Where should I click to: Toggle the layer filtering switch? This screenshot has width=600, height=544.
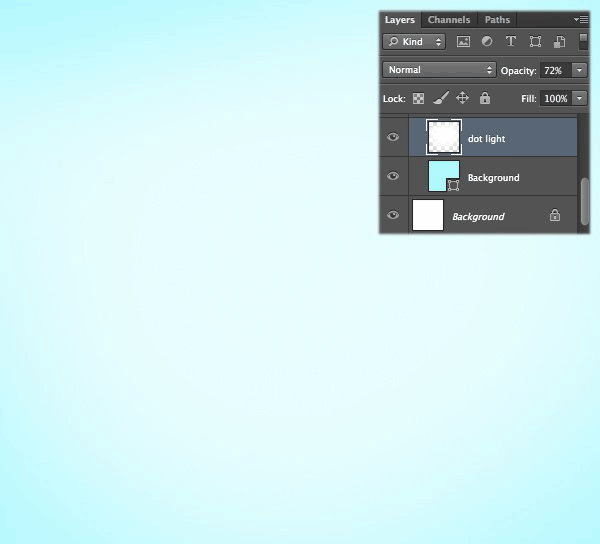click(583, 41)
